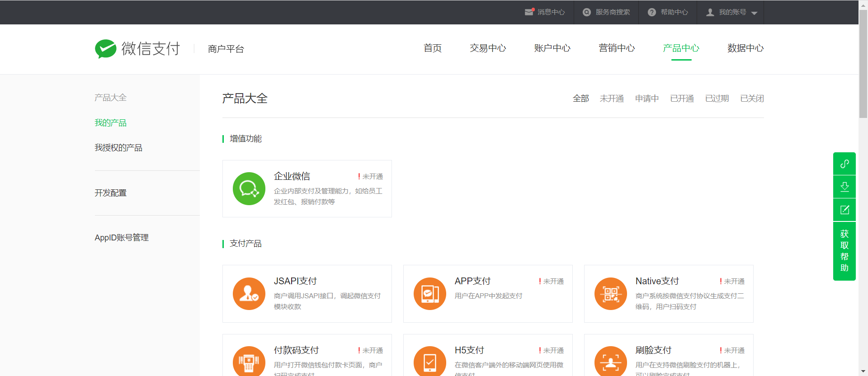Viewport: 868px width, 376px height.
Task: Filter products by 已过期
Action: tap(717, 99)
